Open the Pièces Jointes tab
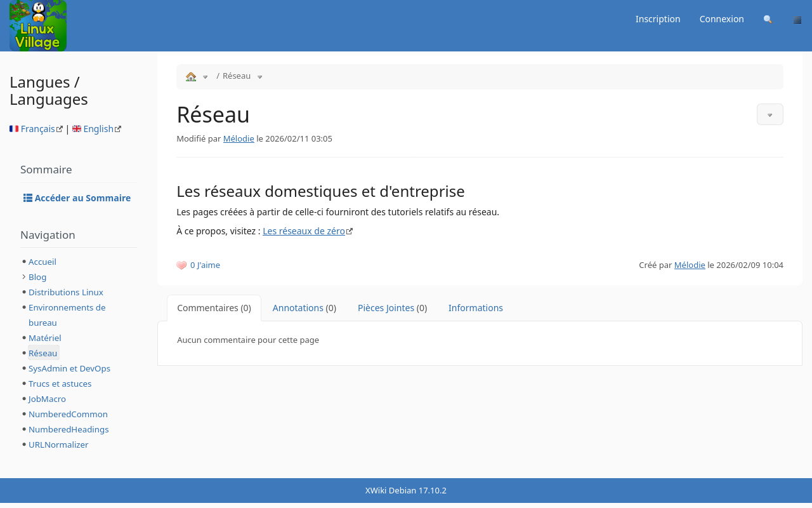812x508 pixels. pos(386,308)
